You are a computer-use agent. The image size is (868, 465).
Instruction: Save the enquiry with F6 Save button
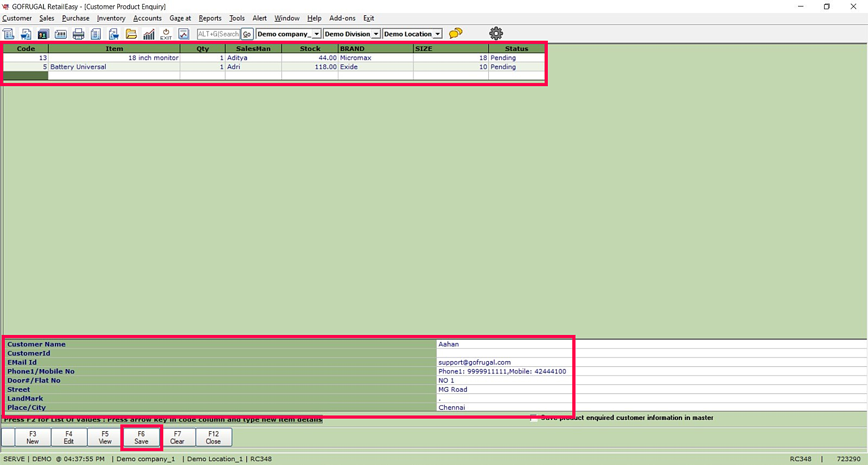pos(141,437)
